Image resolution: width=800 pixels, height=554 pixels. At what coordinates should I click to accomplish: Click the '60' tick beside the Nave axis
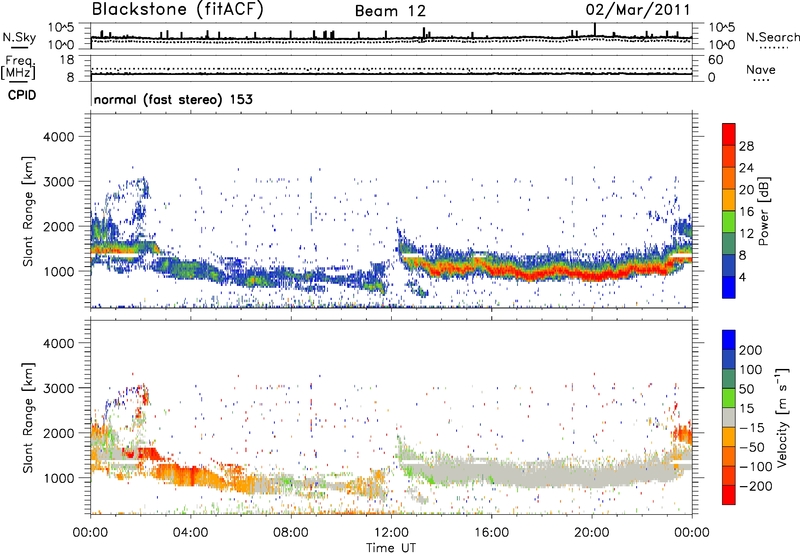(715, 60)
